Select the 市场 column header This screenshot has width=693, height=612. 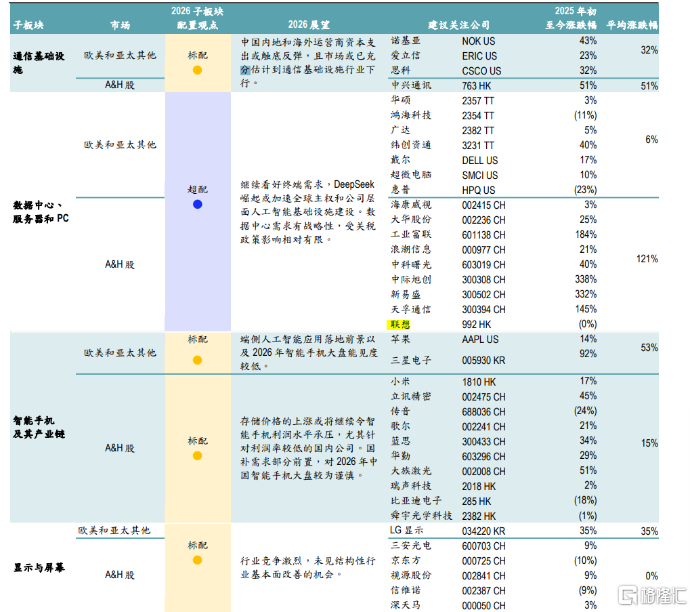[x=120, y=25]
